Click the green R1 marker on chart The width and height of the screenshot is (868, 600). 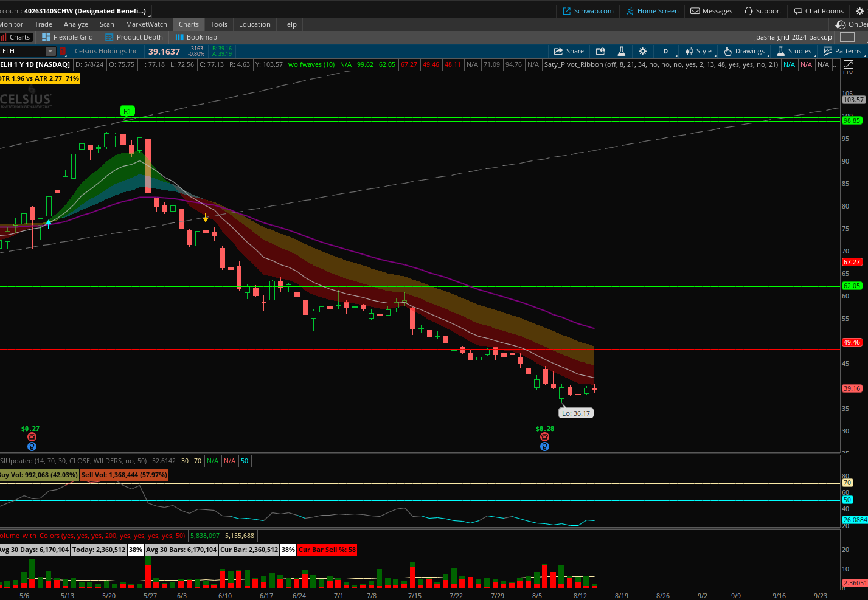(127, 111)
